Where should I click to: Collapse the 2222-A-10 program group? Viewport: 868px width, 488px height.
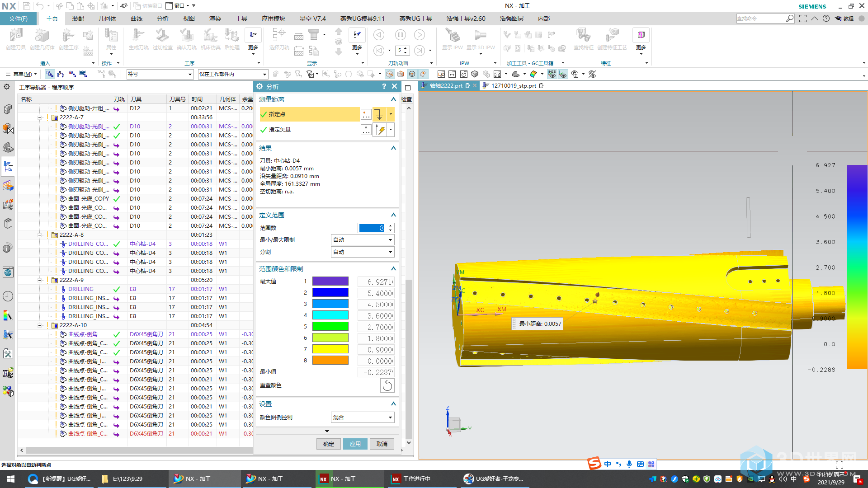tap(40, 325)
